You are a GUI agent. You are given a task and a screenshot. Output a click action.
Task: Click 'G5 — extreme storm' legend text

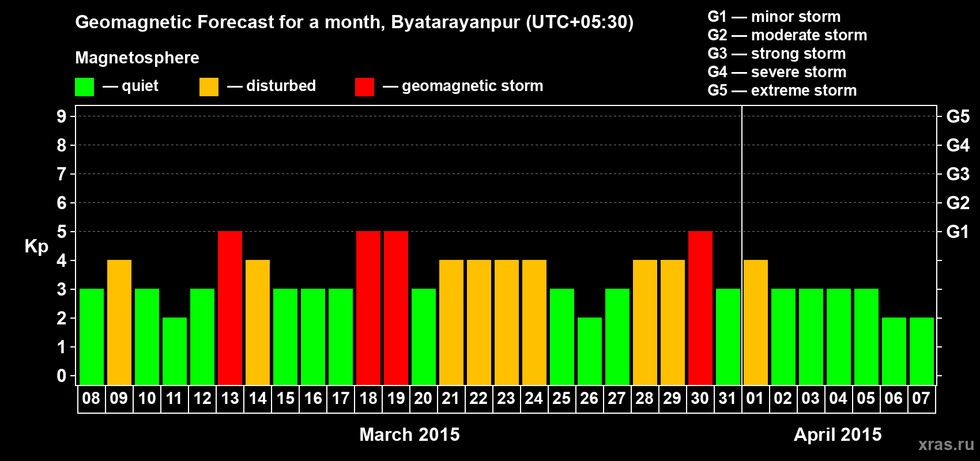(782, 90)
